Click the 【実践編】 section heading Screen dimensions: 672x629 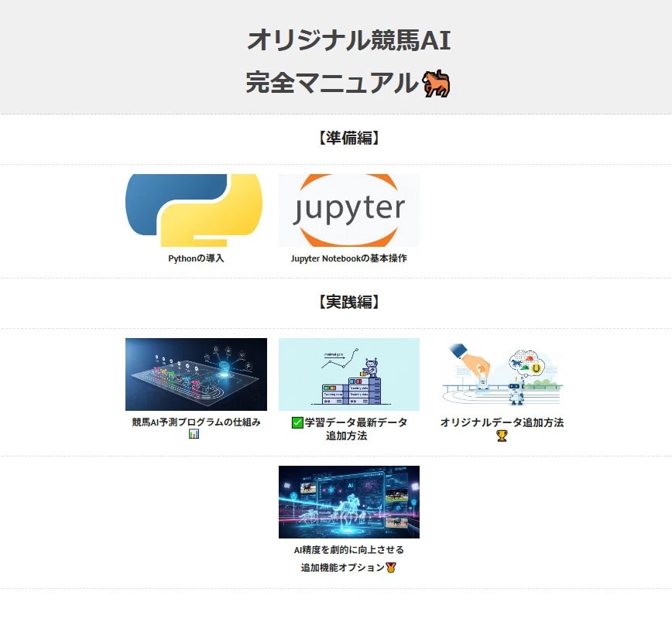(349, 302)
